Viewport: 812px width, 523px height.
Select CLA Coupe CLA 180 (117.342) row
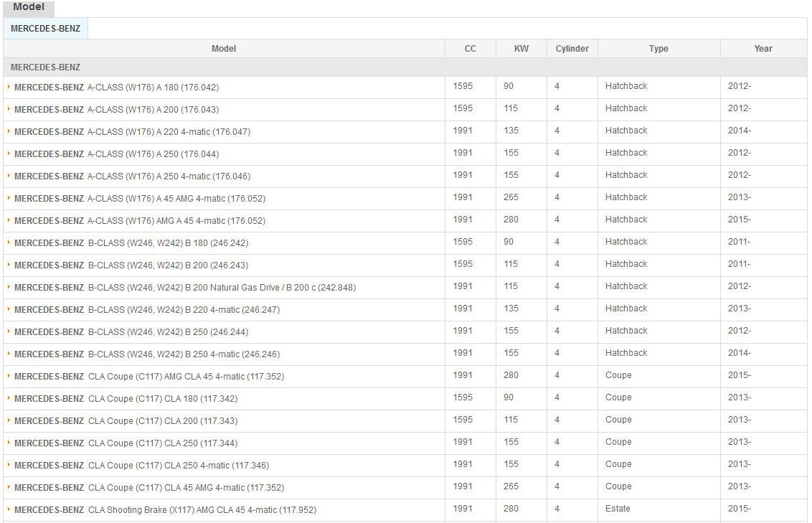pos(405,399)
